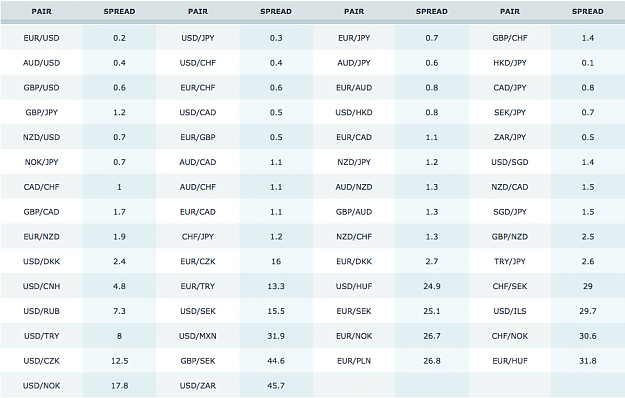Click the AUD/CAD pair
This screenshot has height=398, width=625.
(198, 162)
